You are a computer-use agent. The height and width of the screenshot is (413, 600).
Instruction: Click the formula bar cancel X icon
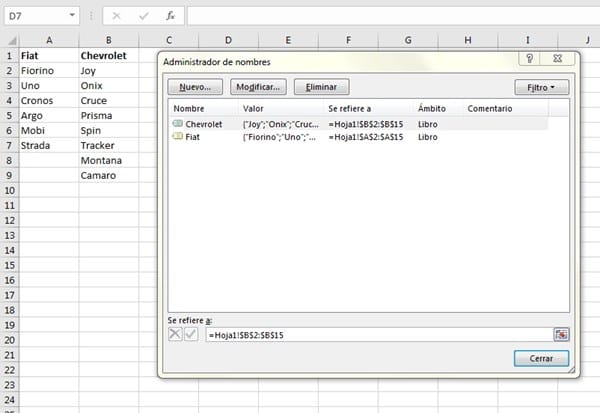pos(117,16)
